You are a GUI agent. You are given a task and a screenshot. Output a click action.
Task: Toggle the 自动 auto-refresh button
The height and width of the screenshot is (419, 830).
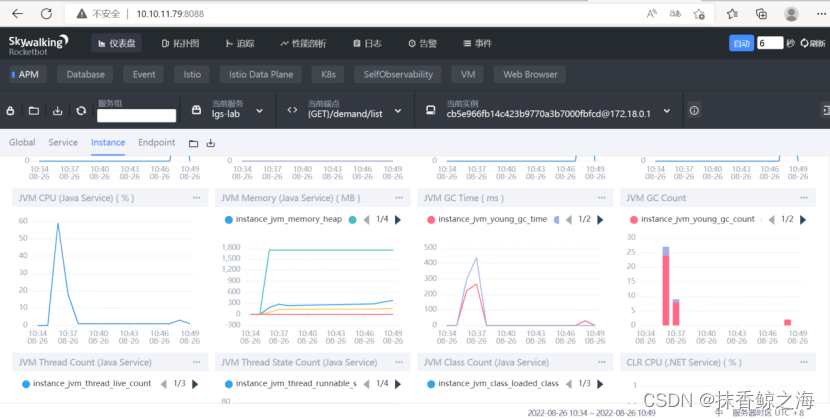742,43
